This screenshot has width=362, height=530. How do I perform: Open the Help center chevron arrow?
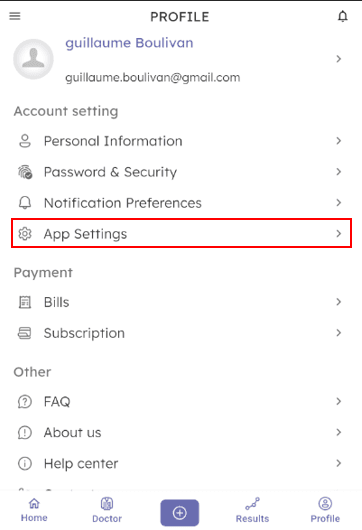click(339, 463)
